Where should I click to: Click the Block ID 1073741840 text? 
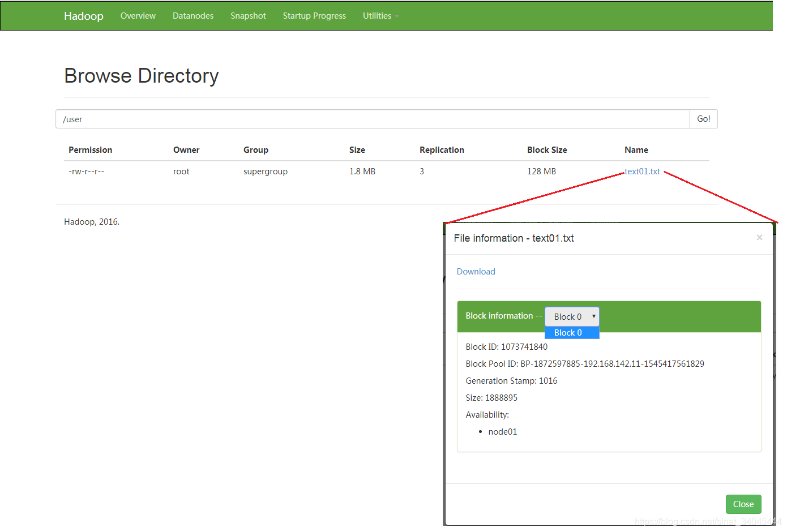[x=507, y=347]
